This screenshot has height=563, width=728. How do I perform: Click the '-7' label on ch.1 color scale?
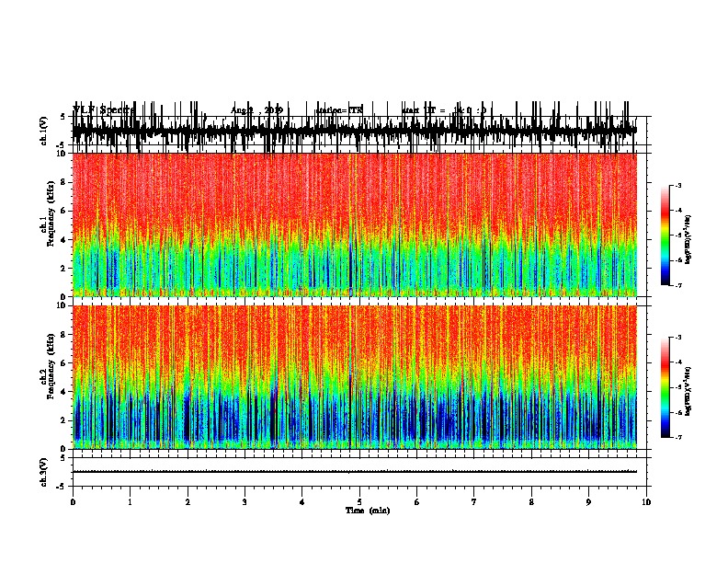[x=677, y=285]
